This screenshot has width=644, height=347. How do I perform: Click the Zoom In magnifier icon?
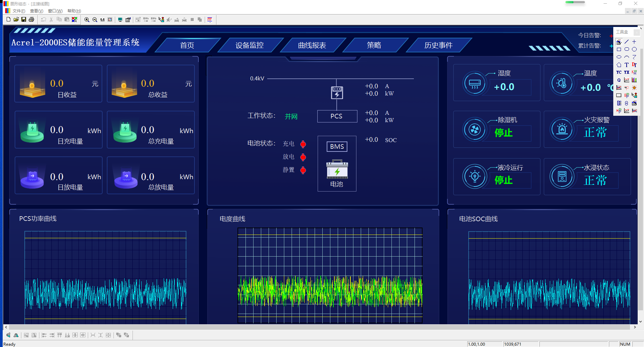87,20
